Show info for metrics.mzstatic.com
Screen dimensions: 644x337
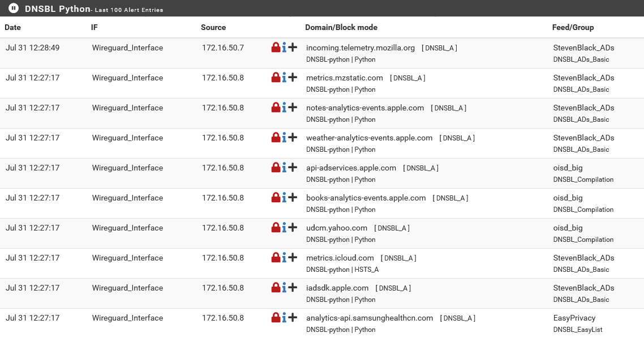point(284,78)
